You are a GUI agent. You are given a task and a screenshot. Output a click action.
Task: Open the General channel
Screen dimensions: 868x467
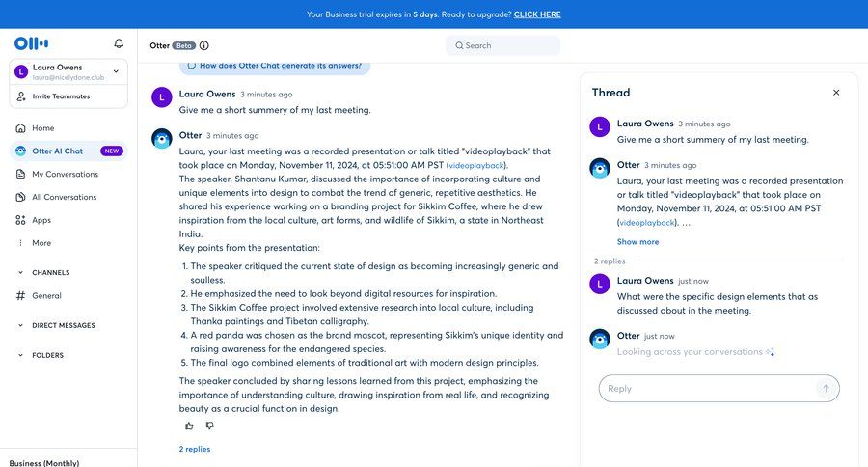(x=68, y=296)
